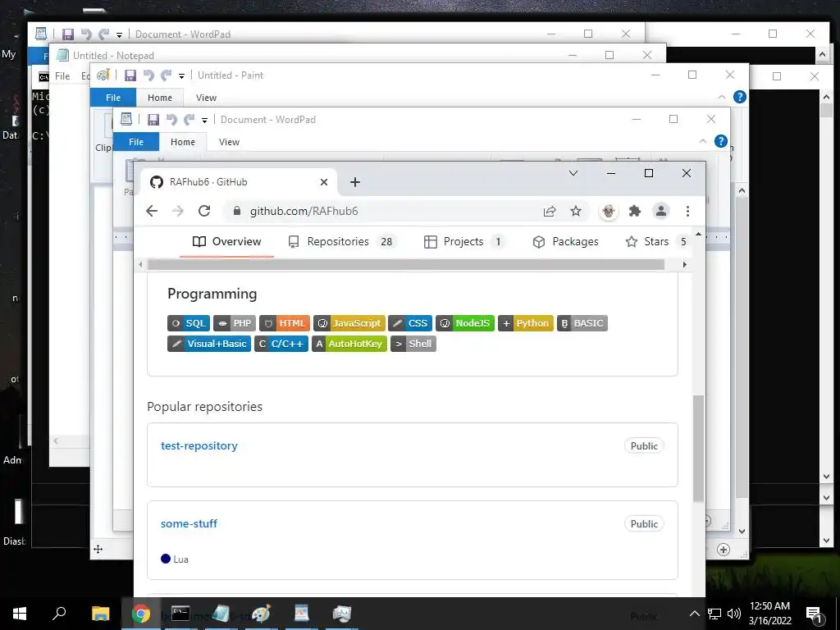Open taskbar search magnifier
The image size is (840, 630).
[x=59, y=614]
